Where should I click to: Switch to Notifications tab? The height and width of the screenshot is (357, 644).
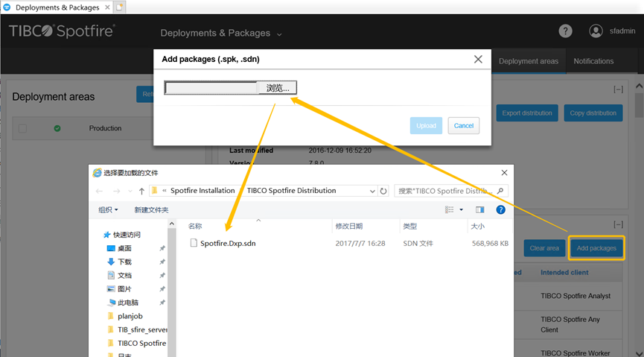[593, 61]
